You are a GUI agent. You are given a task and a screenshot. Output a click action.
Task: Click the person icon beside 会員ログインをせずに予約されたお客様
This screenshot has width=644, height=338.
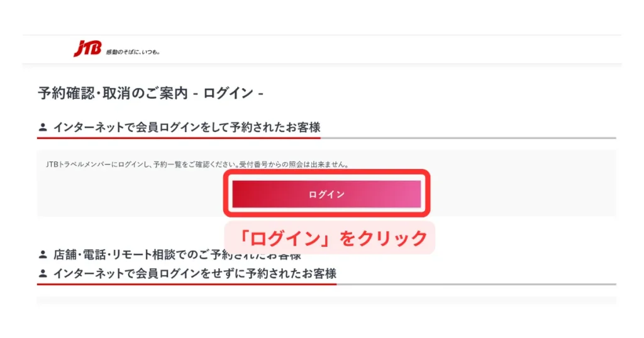pyautogui.click(x=43, y=274)
